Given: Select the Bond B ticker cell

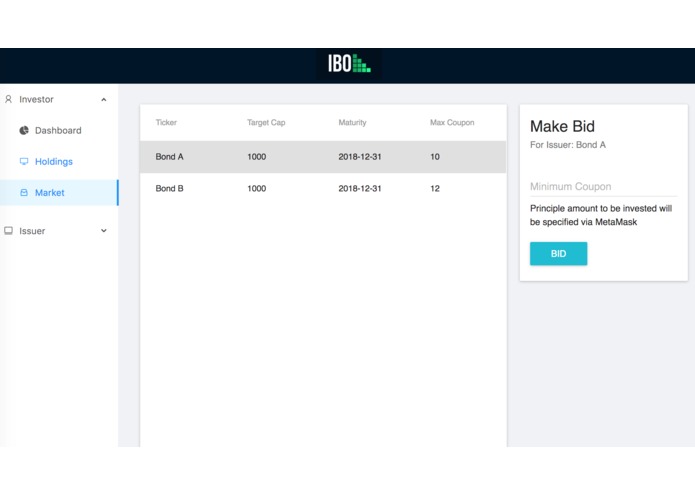Looking at the screenshot, I should click(x=169, y=188).
